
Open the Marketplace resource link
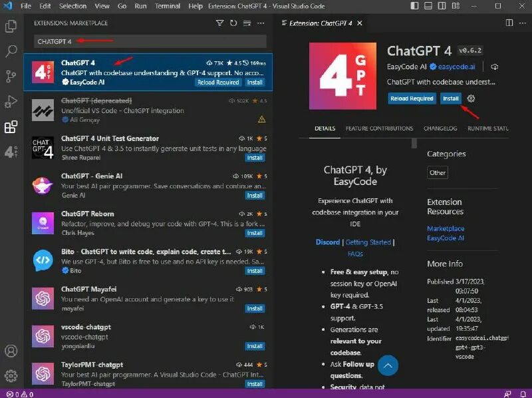(446, 228)
